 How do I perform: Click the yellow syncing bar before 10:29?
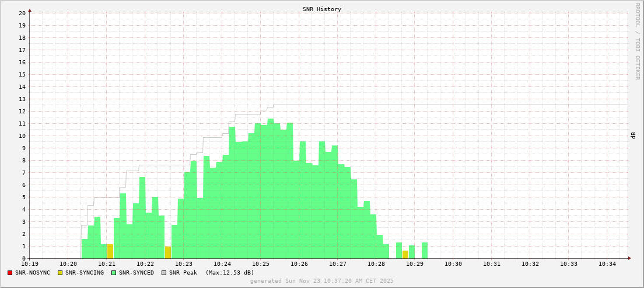point(405,254)
